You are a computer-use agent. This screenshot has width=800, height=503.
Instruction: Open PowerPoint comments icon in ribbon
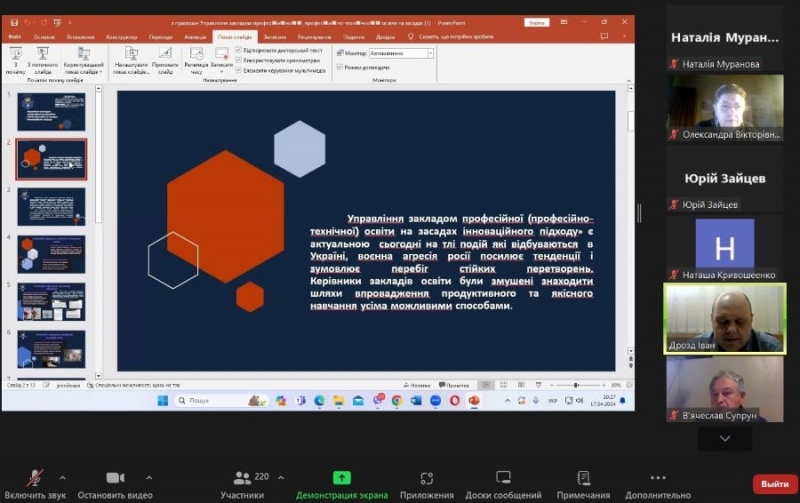click(x=605, y=36)
